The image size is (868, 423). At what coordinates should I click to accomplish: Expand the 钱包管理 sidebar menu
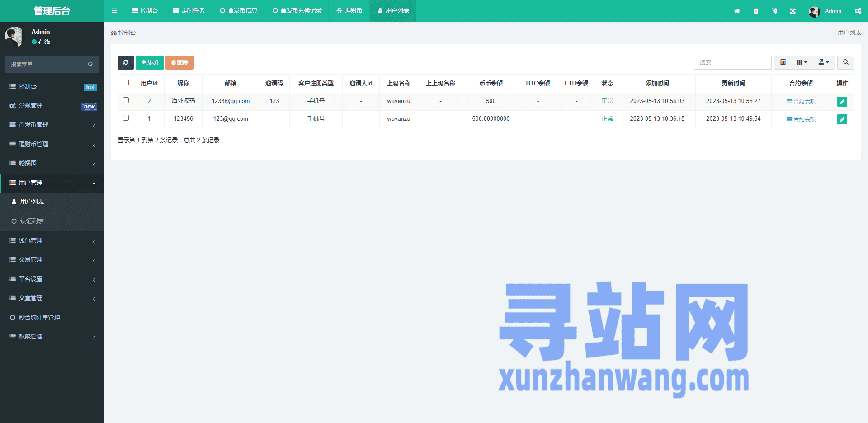pos(52,240)
